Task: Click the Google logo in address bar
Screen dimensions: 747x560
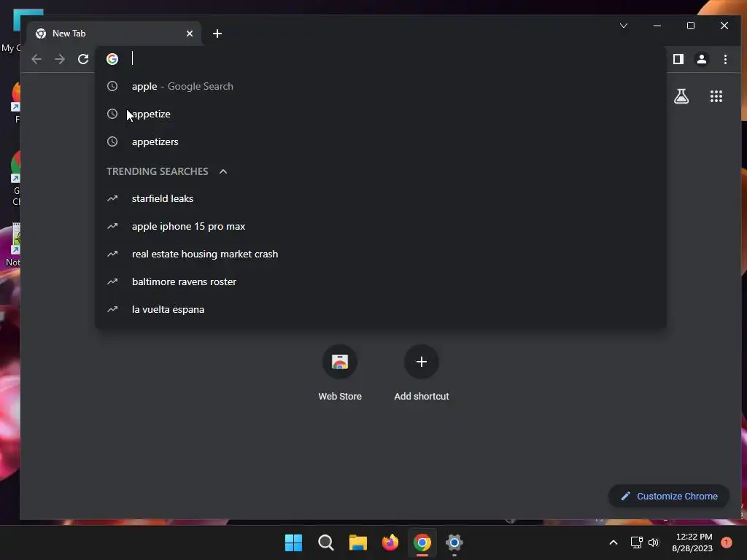Action: 112,59
